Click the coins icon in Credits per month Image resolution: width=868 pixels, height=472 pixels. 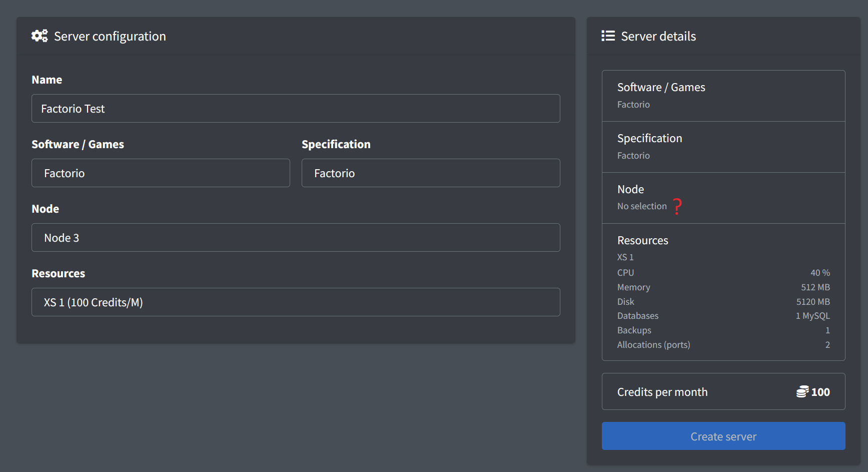click(802, 391)
